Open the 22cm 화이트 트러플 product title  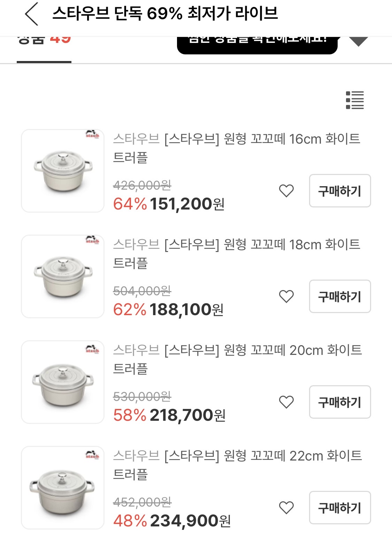coord(237,464)
